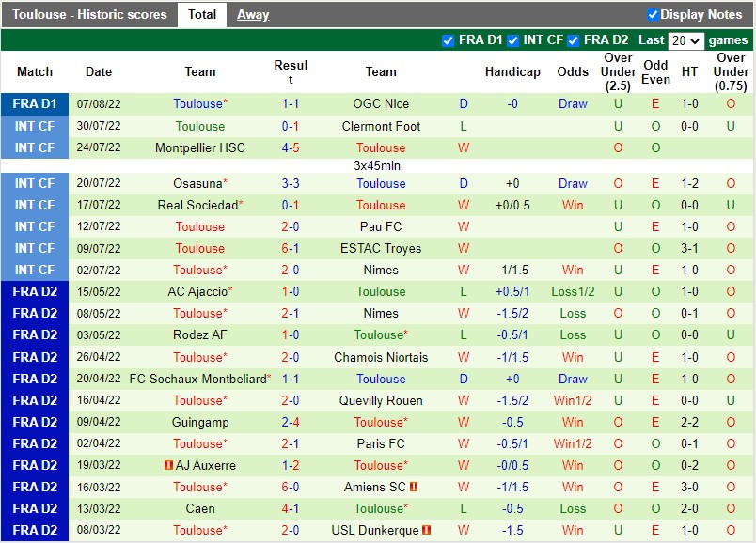Click the 2-2 HT score in Guingamp row

(689, 423)
